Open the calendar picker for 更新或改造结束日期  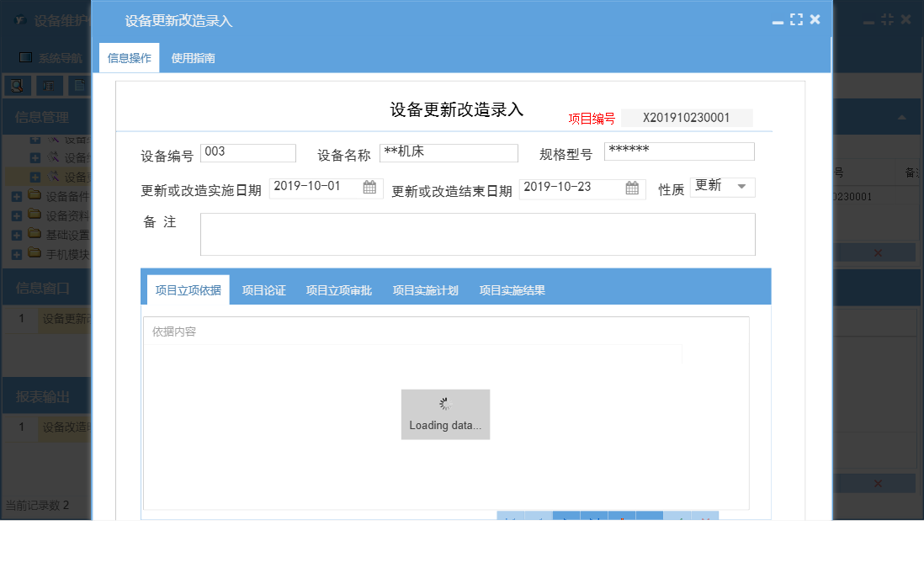tap(632, 188)
